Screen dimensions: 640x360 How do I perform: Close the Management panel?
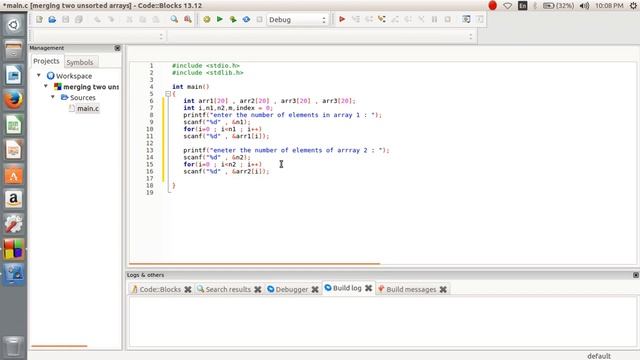pos(118,48)
